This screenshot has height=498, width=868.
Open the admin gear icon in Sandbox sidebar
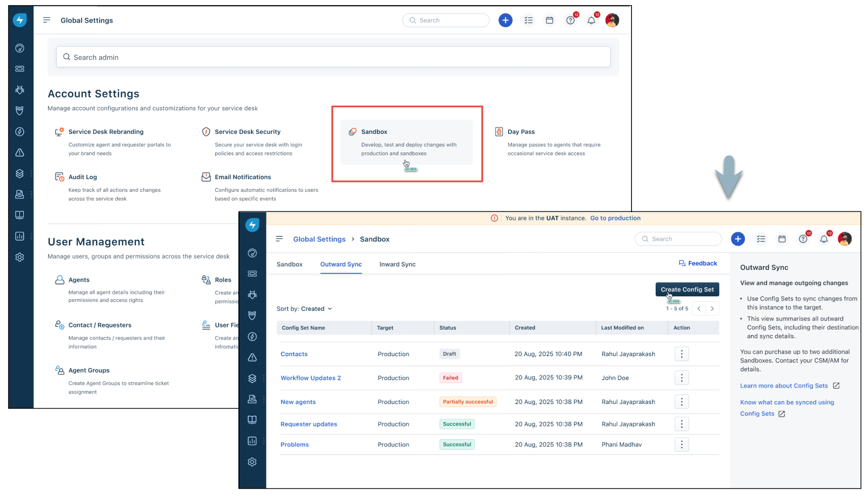[x=252, y=462]
